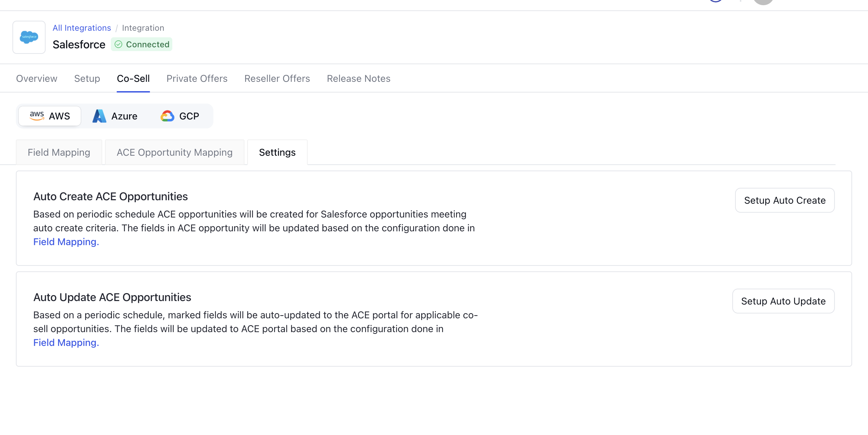868x435 pixels.
Task: Click the Setup Auto Update button
Action: click(783, 301)
